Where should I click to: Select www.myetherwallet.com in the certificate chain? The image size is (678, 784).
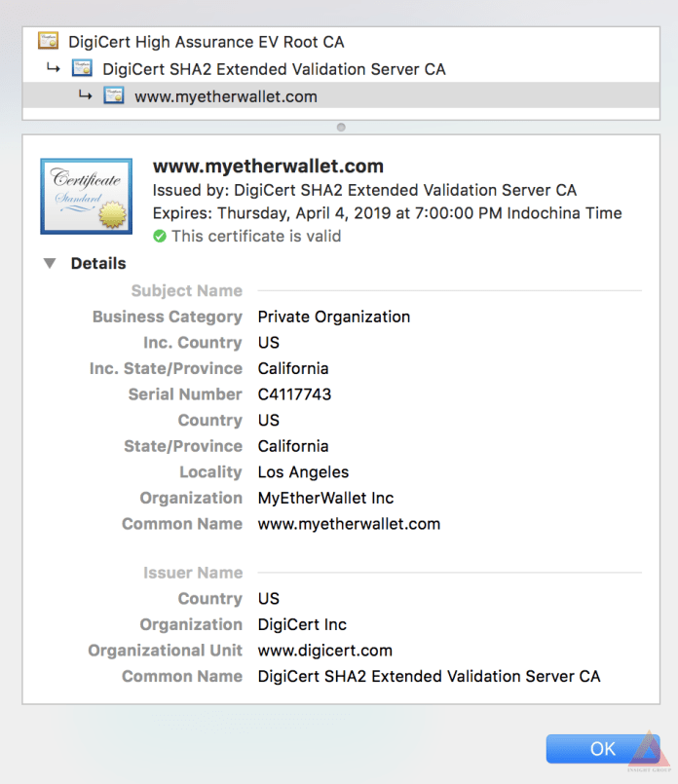(x=225, y=96)
